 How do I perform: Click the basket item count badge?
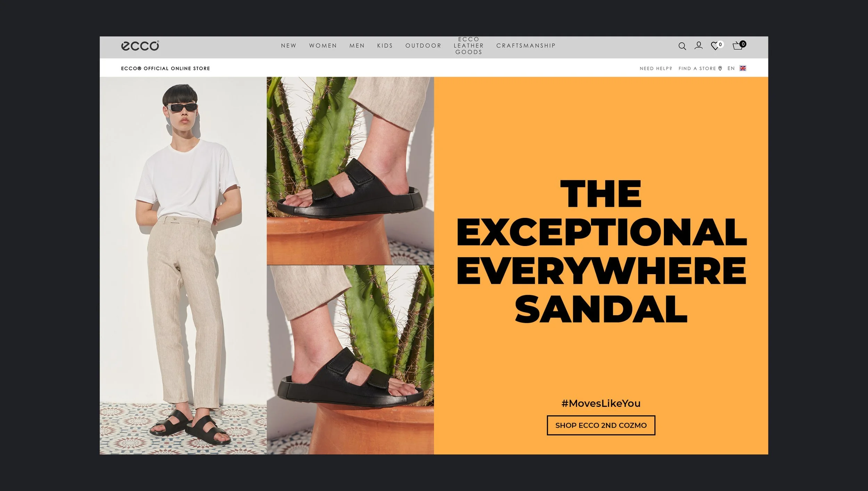(x=743, y=44)
